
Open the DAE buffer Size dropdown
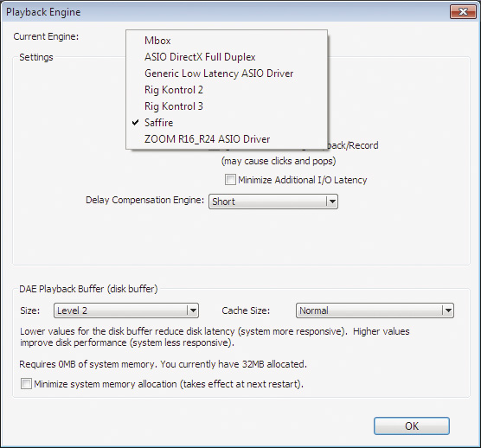[x=126, y=310]
